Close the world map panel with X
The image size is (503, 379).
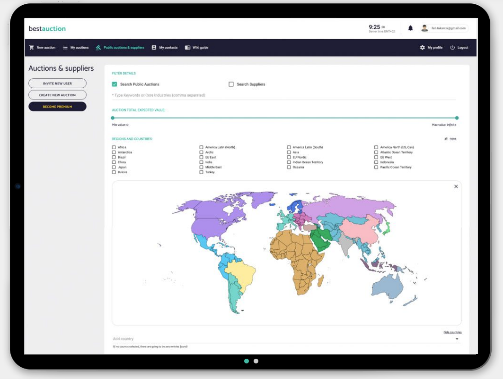[456, 186]
